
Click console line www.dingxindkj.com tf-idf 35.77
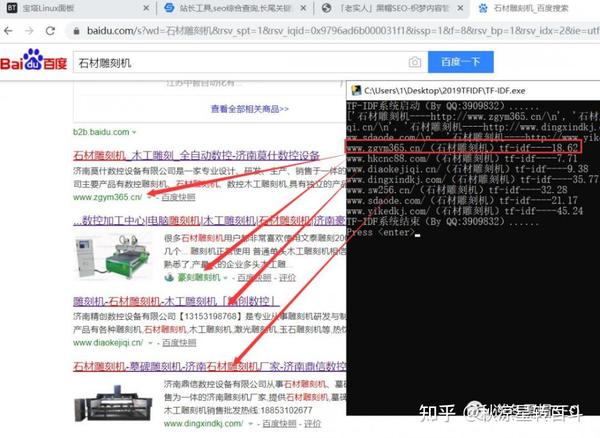pos(473,179)
